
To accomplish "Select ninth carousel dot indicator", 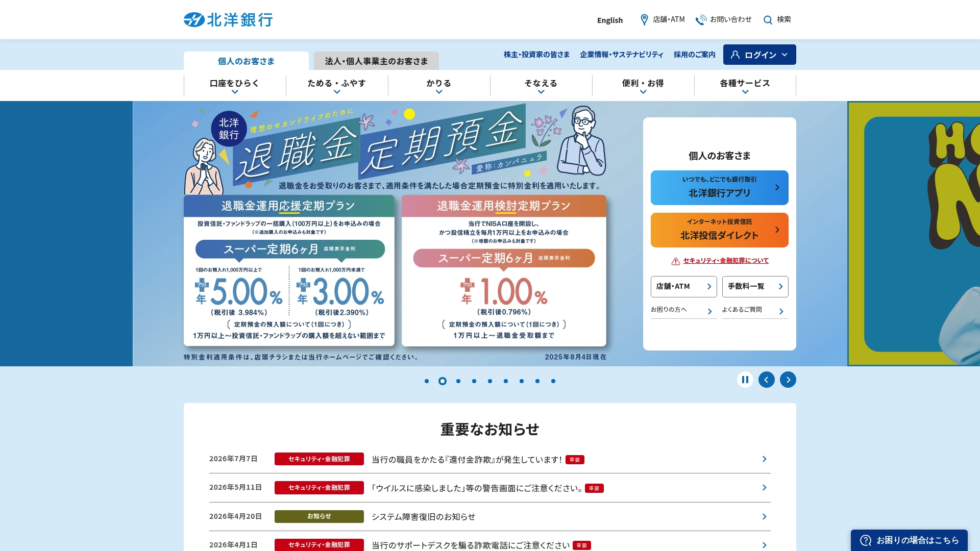I will coord(553,381).
